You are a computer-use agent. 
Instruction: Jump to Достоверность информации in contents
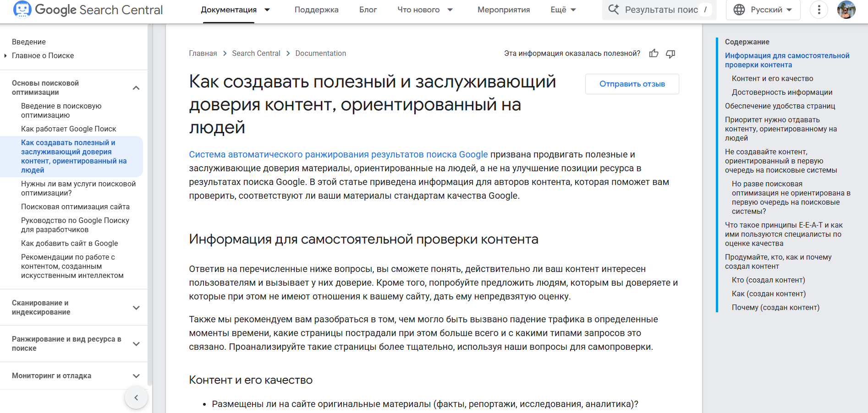[782, 92]
